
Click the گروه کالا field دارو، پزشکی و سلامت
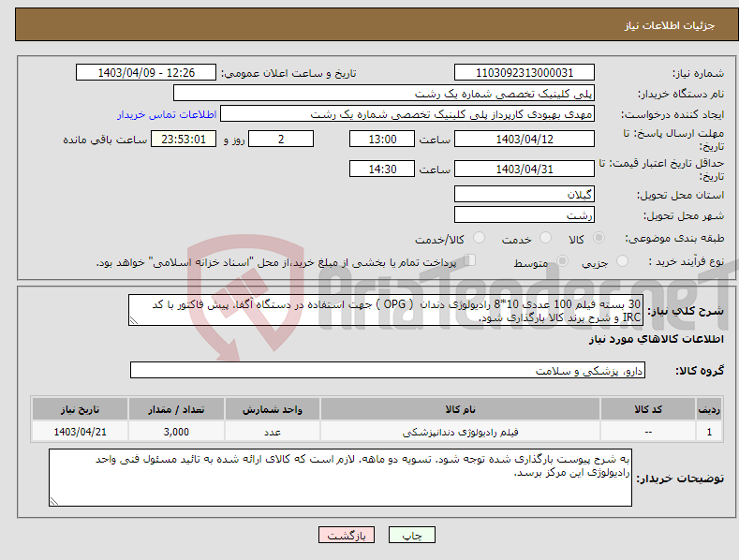pyautogui.click(x=388, y=370)
